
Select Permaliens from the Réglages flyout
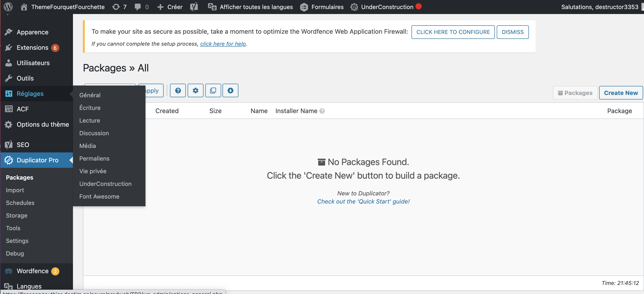click(94, 159)
